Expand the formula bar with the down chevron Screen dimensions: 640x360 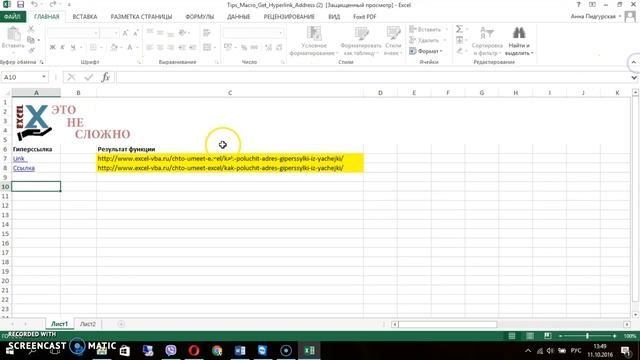[633, 77]
